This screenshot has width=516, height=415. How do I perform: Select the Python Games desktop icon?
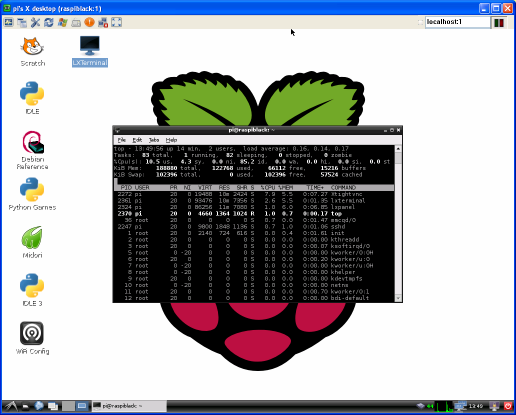tap(32, 194)
